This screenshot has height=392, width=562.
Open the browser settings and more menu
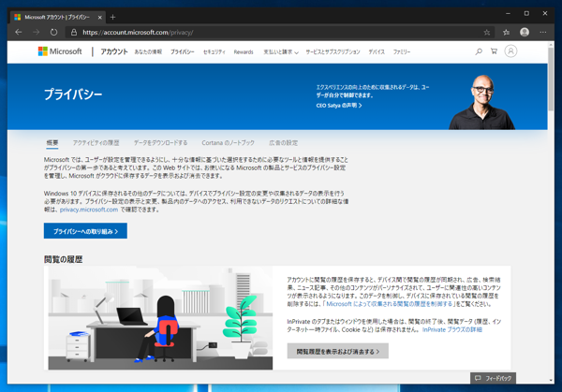point(543,32)
